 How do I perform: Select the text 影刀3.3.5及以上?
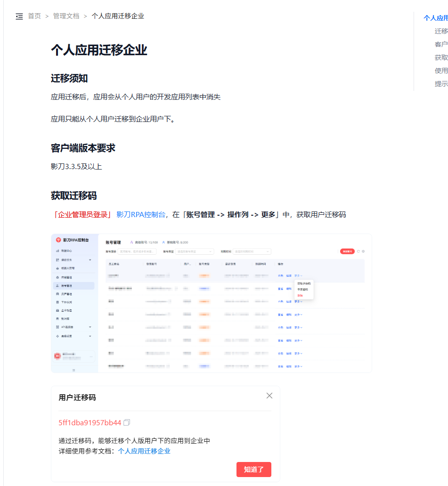(x=76, y=166)
